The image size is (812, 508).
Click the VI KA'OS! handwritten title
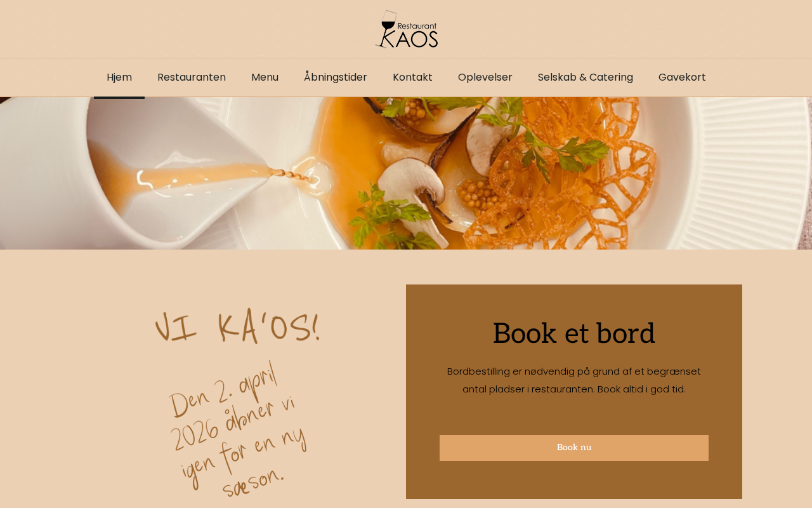click(237, 328)
